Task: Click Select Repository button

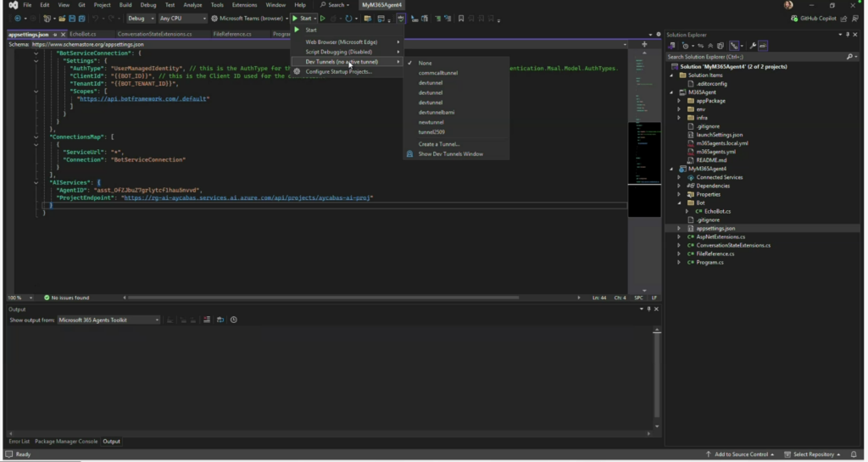Action: click(812, 454)
